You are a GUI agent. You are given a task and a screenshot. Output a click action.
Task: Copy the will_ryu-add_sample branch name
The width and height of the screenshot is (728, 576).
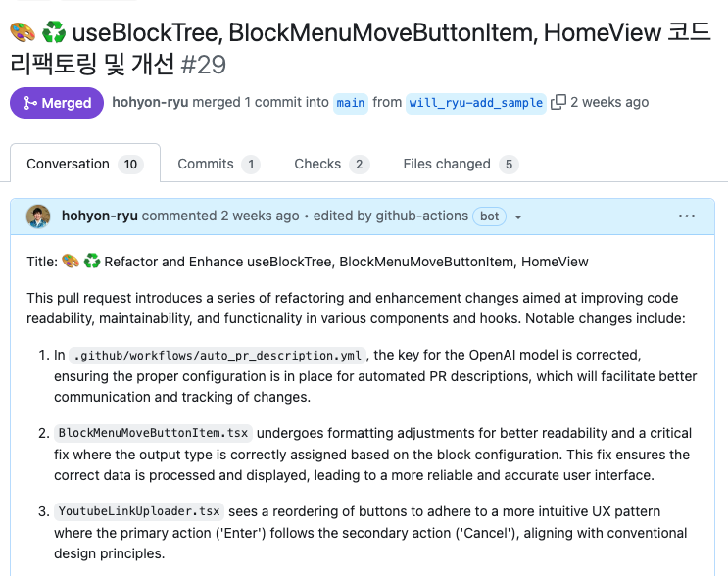click(558, 102)
